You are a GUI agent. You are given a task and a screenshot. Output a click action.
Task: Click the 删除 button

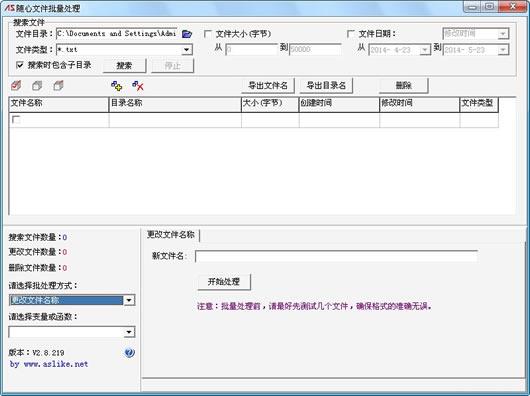(x=404, y=85)
